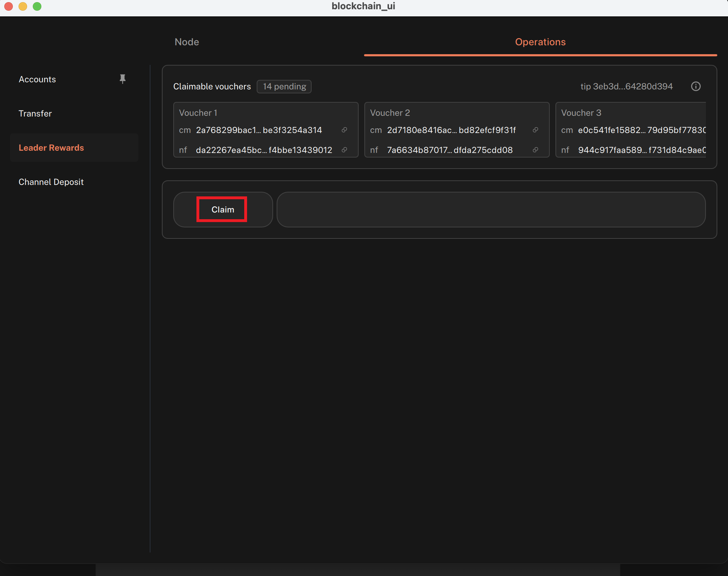Select Leader Rewards in sidebar
Viewport: 728px width, 576px height.
click(x=51, y=148)
